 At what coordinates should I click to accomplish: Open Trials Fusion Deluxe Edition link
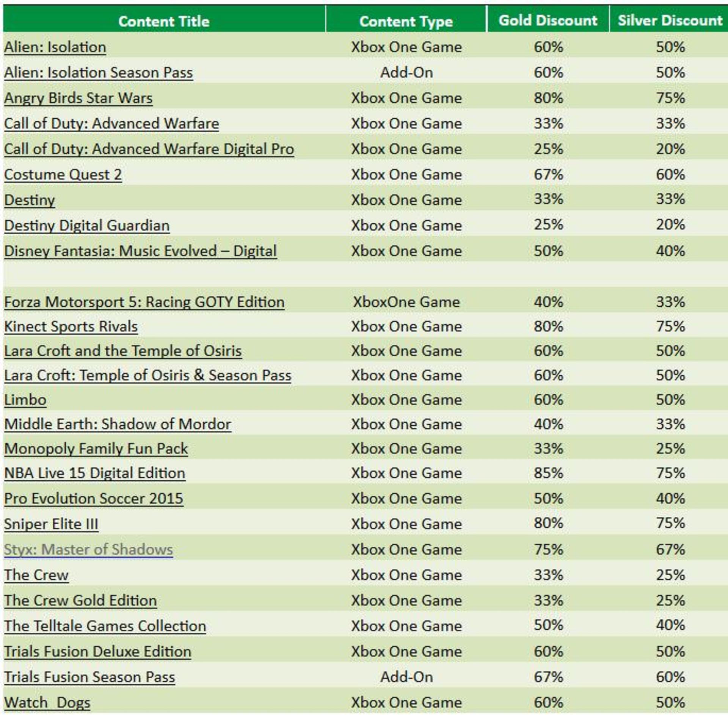click(x=98, y=651)
